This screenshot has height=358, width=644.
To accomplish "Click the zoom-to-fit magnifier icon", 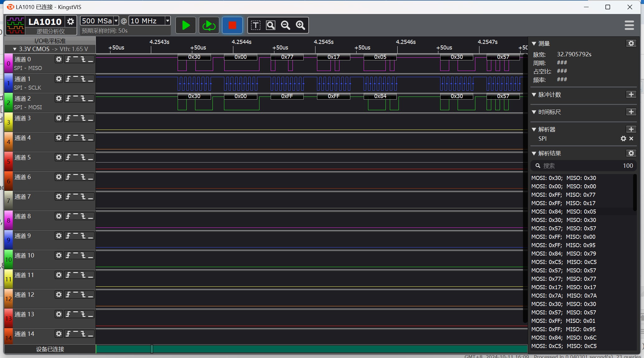I will (271, 25).
